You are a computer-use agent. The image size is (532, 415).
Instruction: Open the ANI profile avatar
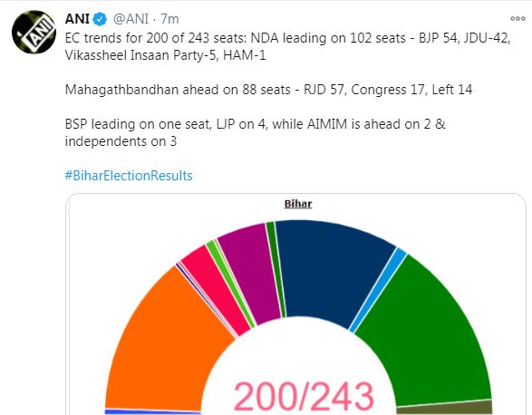coord(34,33)
